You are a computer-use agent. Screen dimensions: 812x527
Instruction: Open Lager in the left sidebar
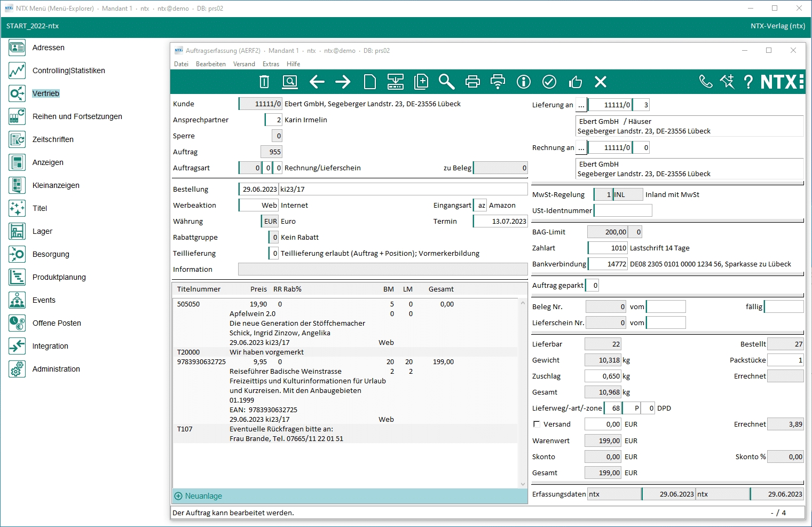(x=42, y=231)
